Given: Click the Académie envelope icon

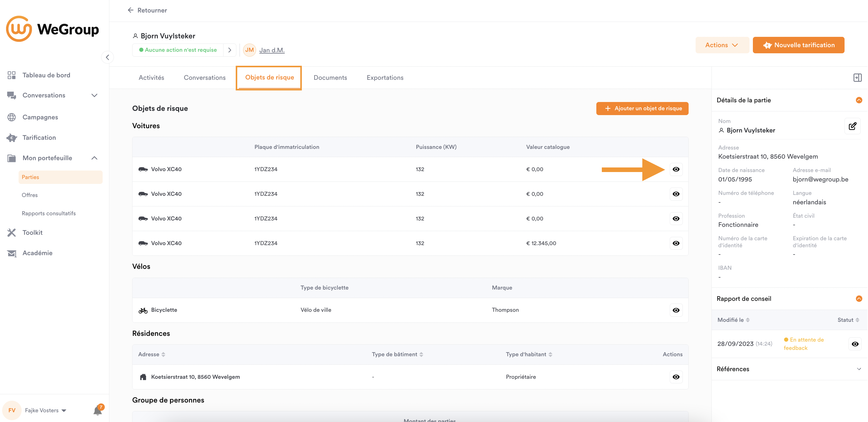Looking at the screenshot, I should click(12, 253).
